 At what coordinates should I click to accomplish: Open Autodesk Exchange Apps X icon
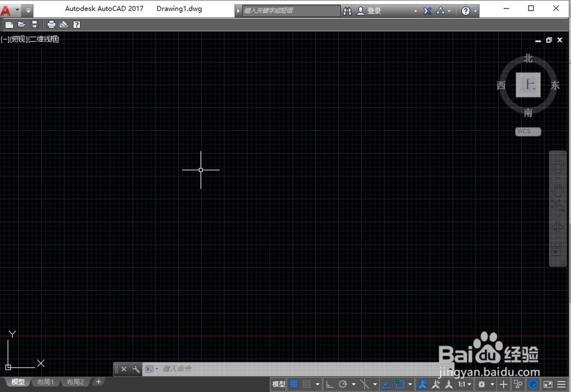(427, 11)
